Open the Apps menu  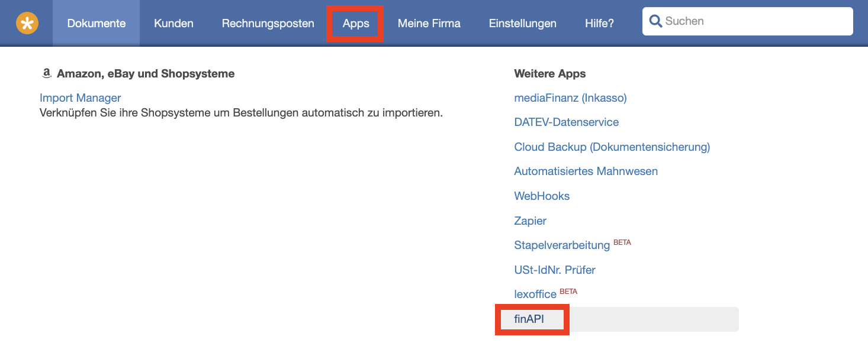click(356, 23)
